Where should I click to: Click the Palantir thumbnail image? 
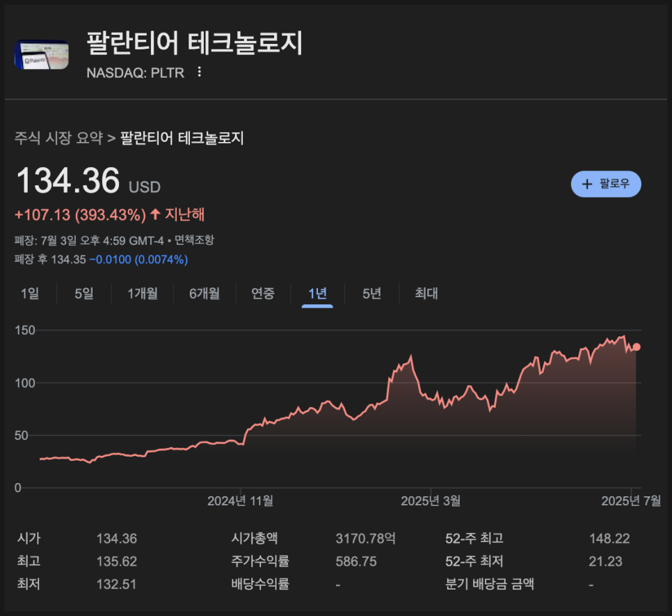pyautogui.click(x=42, y=54)
